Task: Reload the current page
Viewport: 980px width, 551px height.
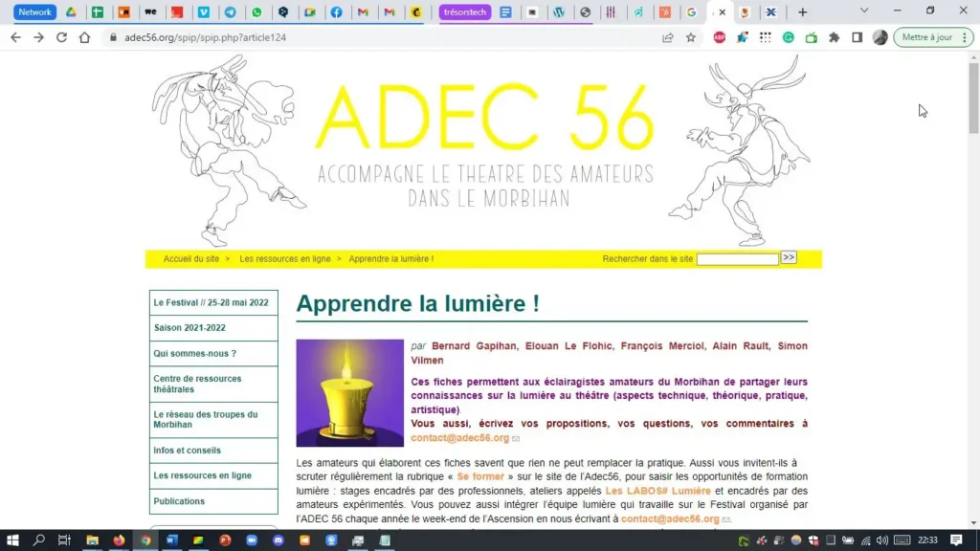Action: [61, 37]
